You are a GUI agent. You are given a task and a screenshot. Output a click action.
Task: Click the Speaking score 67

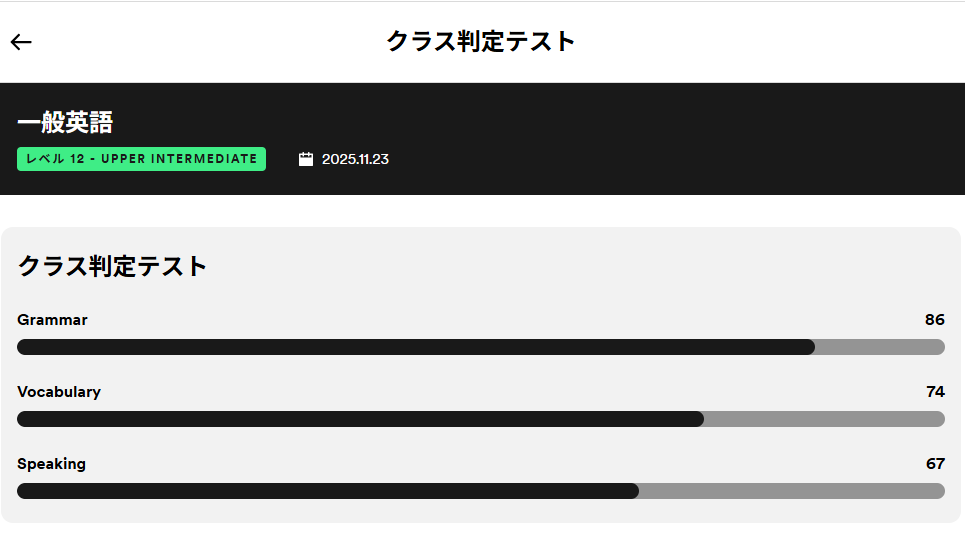935,464
